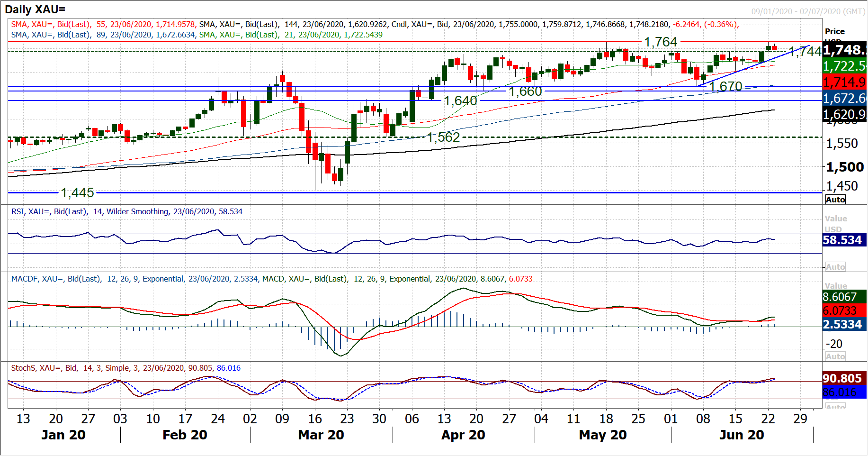Click the 1,660 support level label

(525, 91)
